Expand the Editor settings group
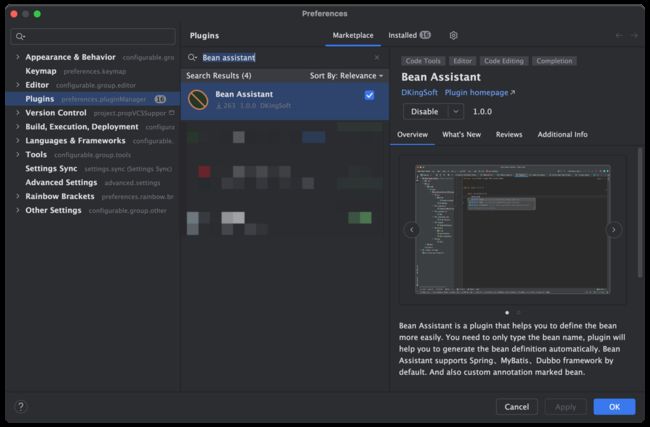This screenshot has height=427, width=650. [17, 85]
